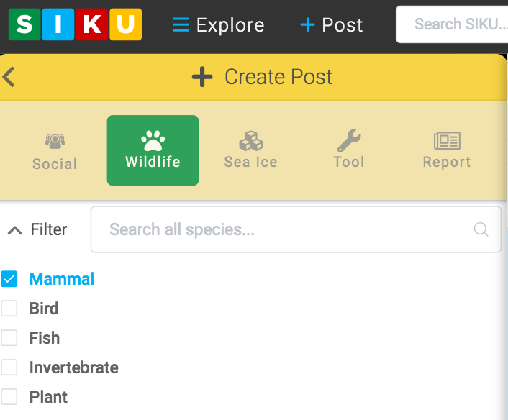Open the Explore menu

pos(218,25)
